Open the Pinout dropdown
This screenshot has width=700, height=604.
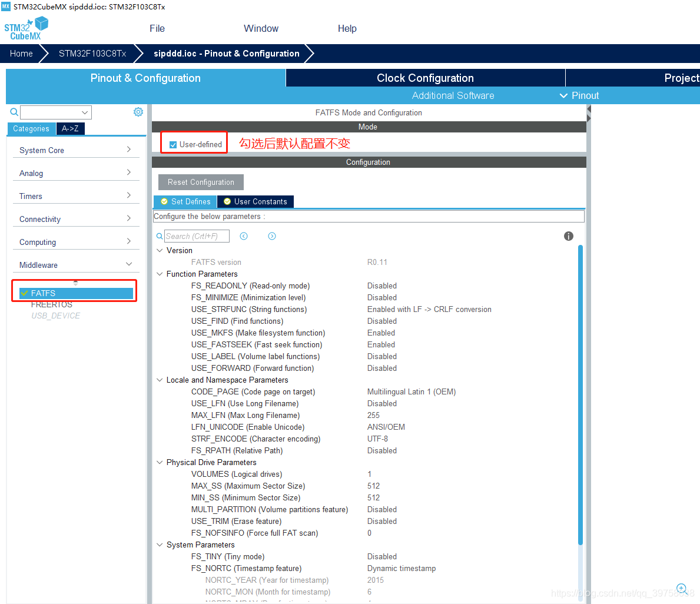tap(579, 95)
